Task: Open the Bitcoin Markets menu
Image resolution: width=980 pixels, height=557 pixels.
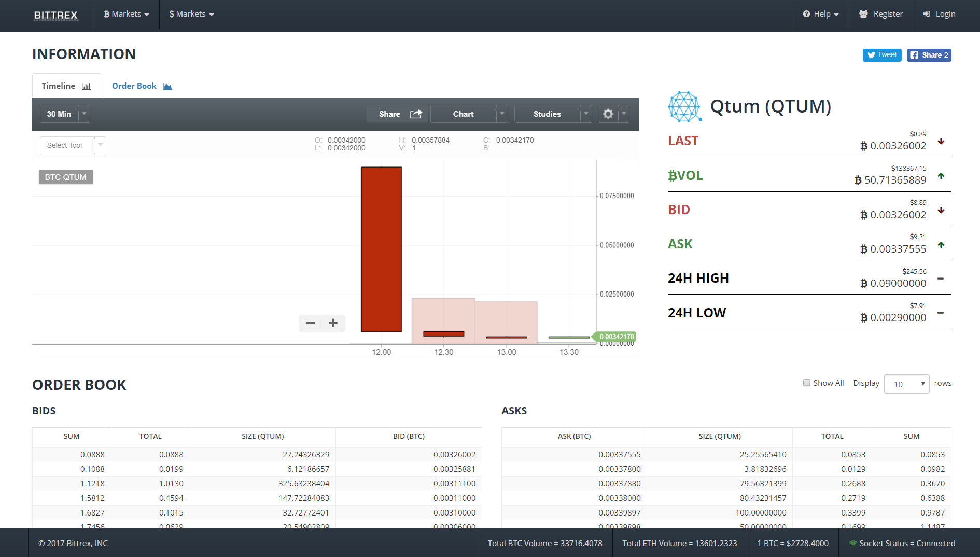Action: 127,14
